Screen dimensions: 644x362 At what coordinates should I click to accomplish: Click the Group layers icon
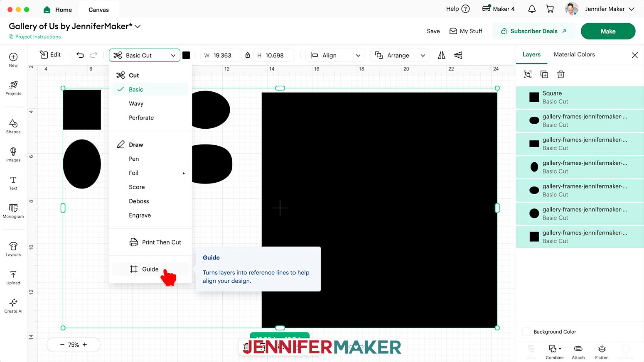tap(528, 74)
